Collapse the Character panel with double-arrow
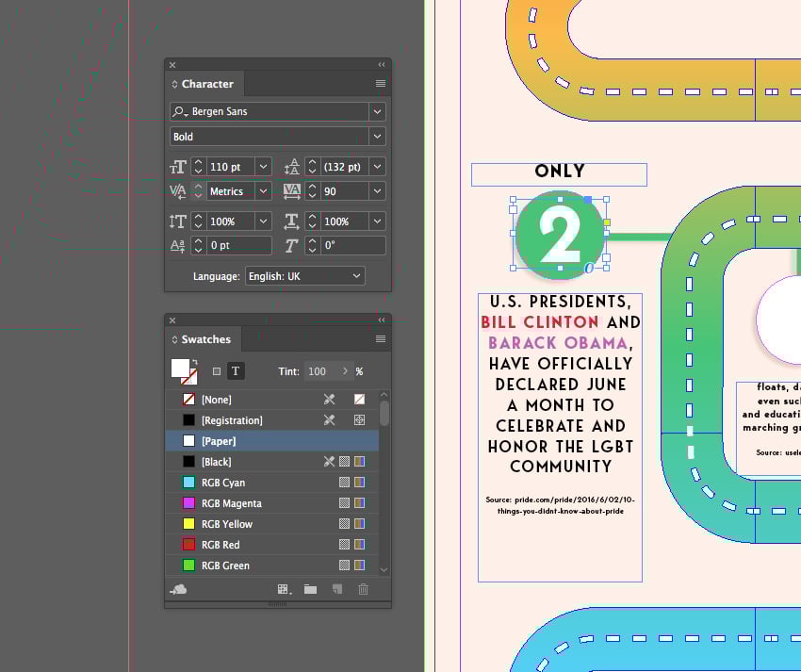Viewport: 801px width, 672px height. [x=382, y=65]
